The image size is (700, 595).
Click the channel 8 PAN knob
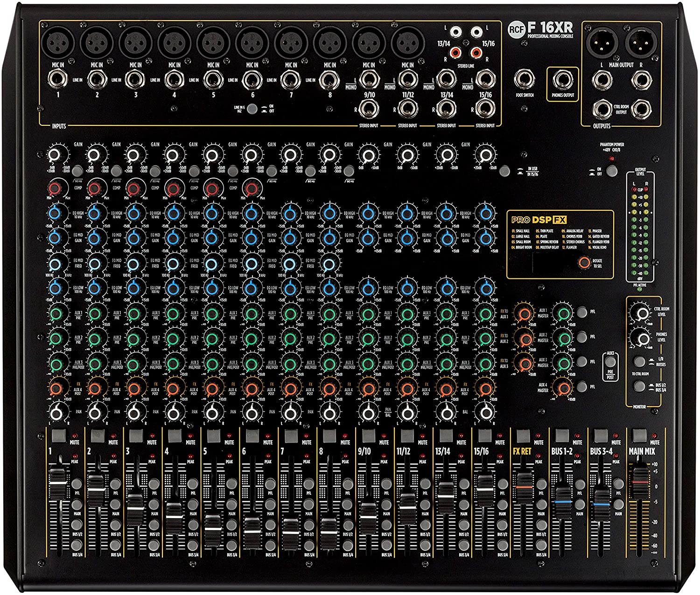[x=329, y=412]
